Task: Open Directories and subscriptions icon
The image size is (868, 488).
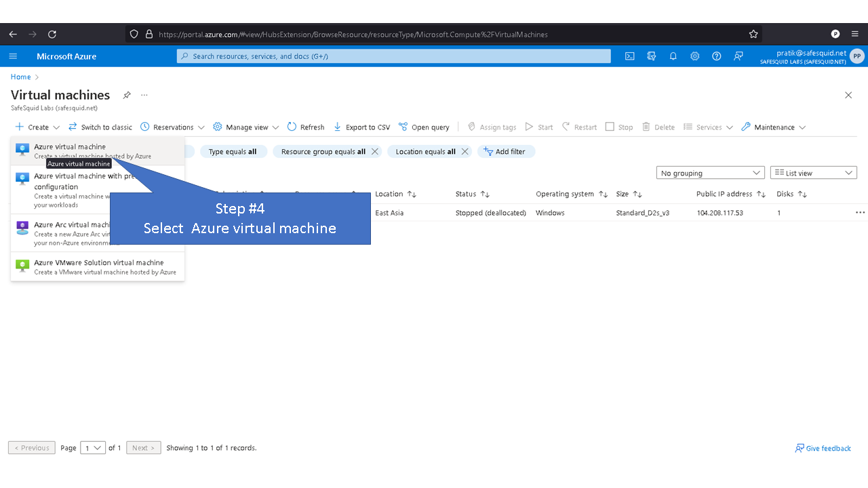Action: tap(652, 56)
